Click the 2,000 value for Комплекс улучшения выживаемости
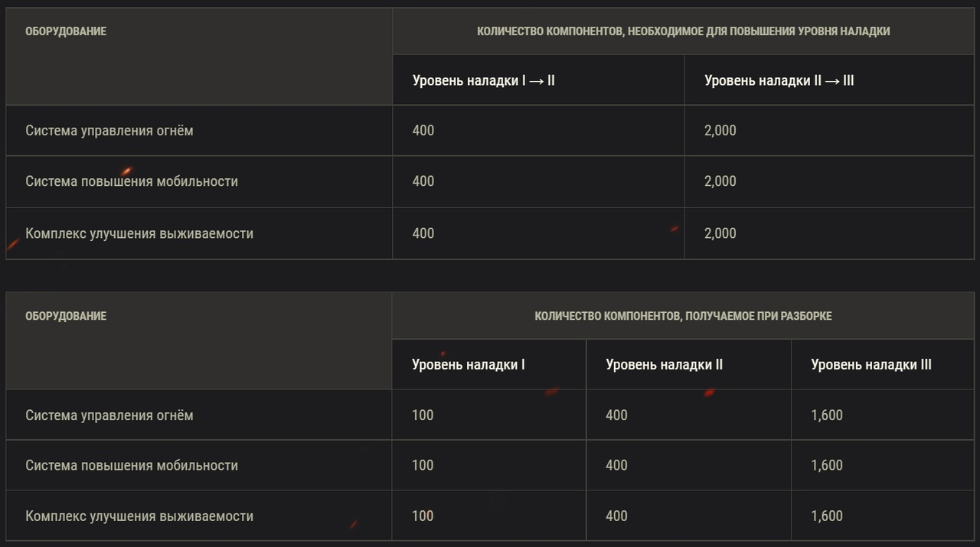Viewport: 980px width, 547px height. pos(720,233)
